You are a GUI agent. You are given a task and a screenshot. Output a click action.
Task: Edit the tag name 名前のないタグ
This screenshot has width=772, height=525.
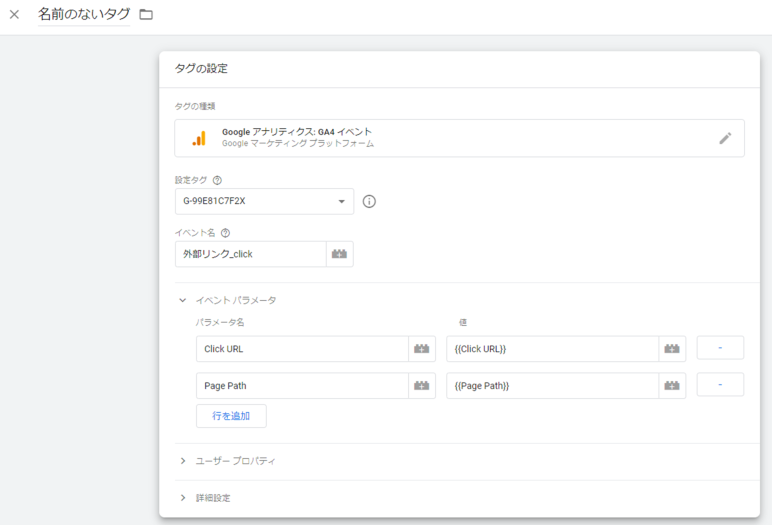point(84,14)
